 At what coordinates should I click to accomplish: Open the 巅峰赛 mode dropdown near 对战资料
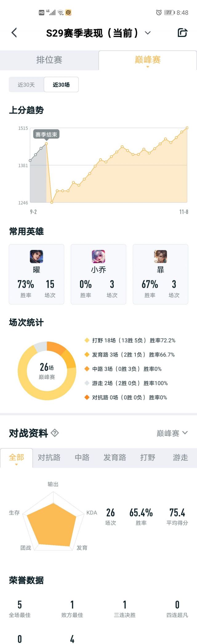tap(173, 433)
